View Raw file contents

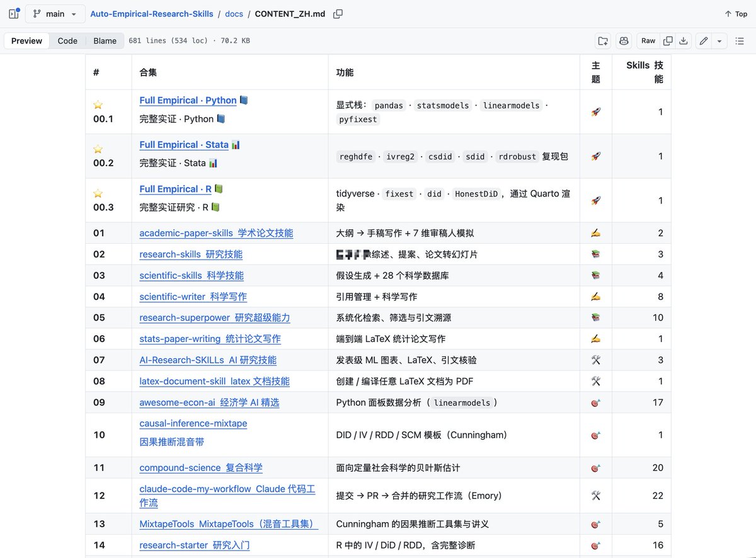coord(648,41)
